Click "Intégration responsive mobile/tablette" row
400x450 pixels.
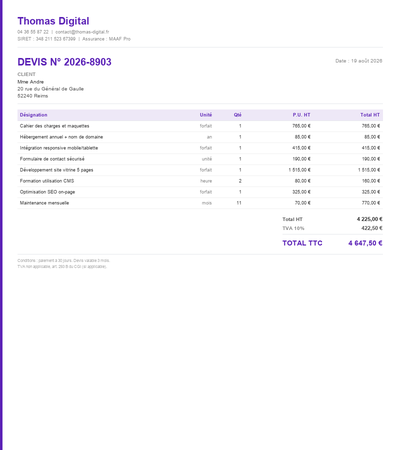pyautogui.click(x=200, y=148)
